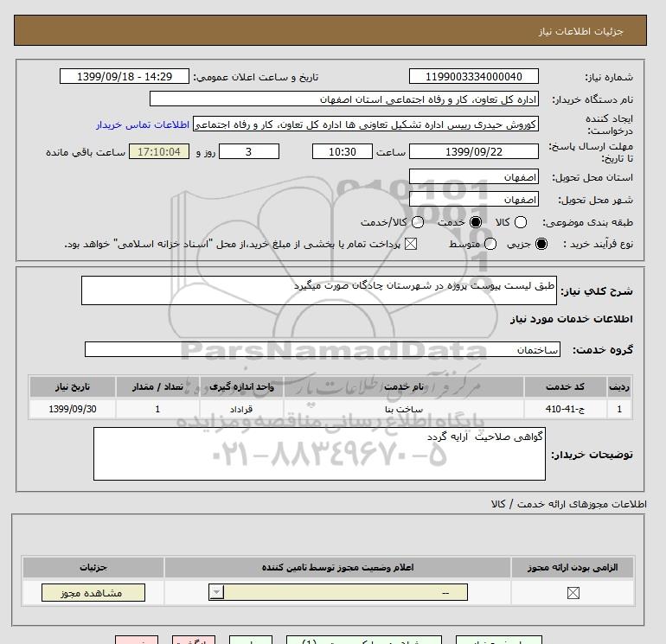The height and width of the screenshot is (644, 666).
Task: Click the buyer notes text area
Action: (319, 454)
